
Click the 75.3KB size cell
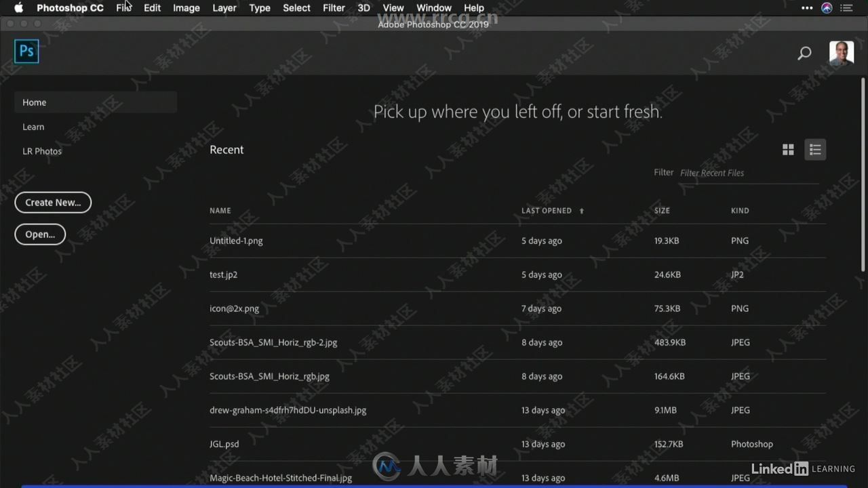(667, 308)
